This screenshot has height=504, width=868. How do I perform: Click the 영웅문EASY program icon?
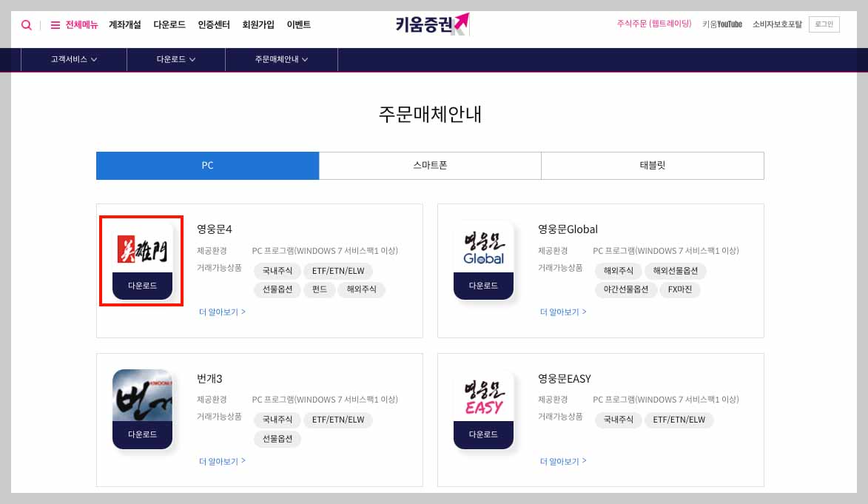(x=483, y=395)
